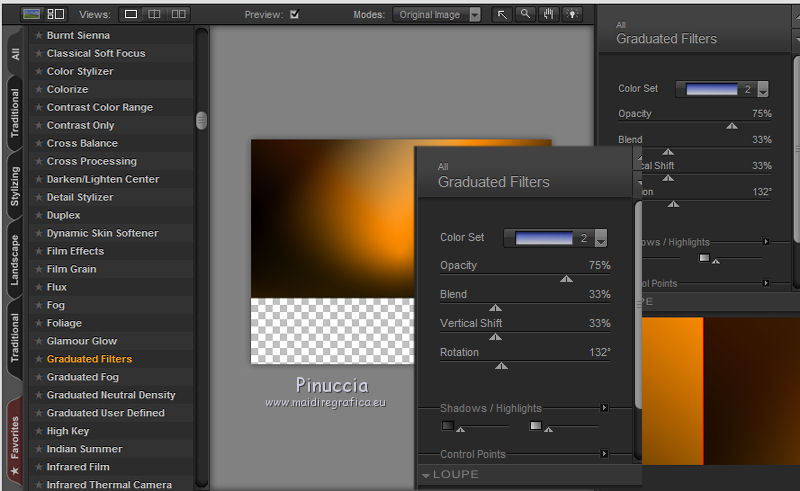Click the filter list panel layout icon
Screen dimensions: 800x491
(56, 15)
